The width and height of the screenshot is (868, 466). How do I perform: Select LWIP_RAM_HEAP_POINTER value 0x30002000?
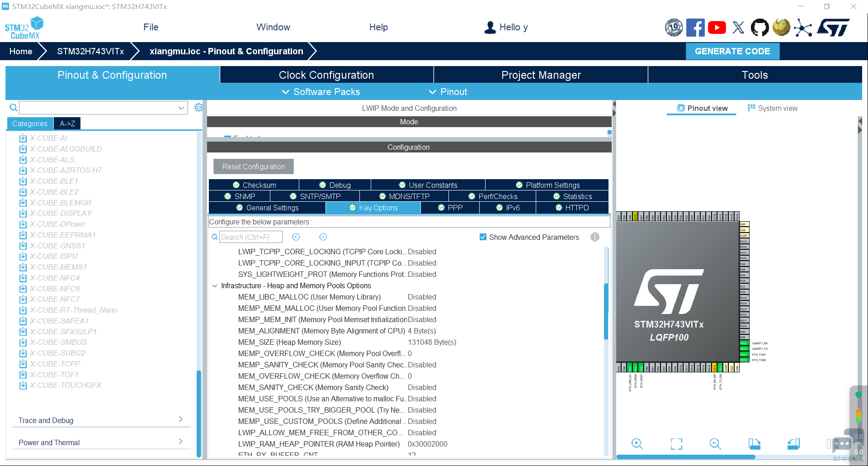427,444
